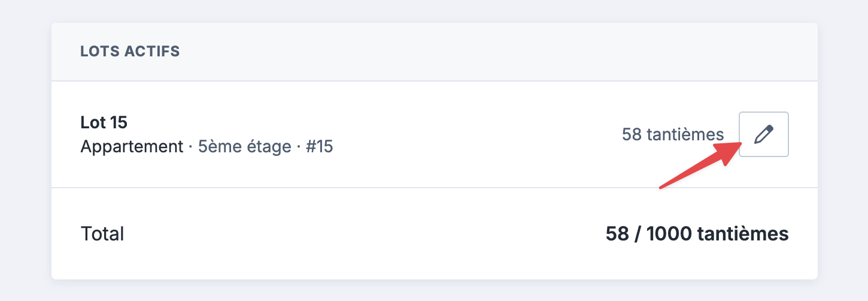Click the number 15 in Lot 15 title

pos(119,122)
